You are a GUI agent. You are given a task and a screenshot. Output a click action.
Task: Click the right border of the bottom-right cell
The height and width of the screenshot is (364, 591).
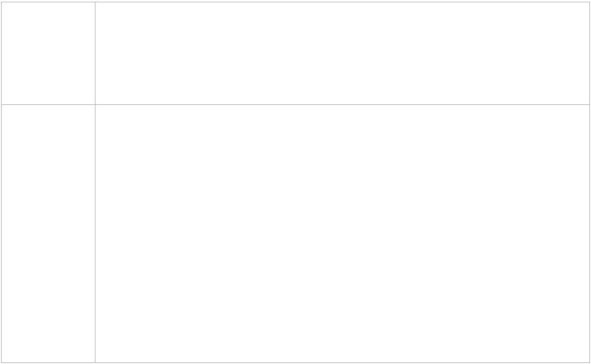590,234
